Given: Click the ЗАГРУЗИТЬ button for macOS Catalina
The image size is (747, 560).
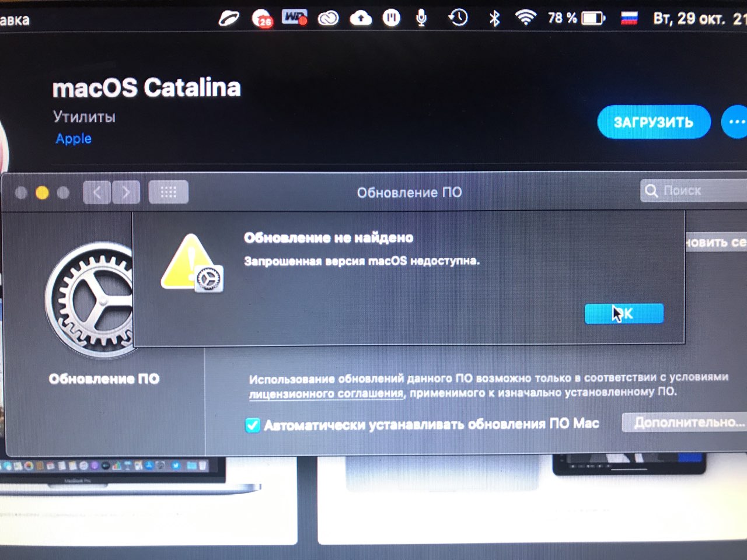Looking at the screenshot, I should pyautogui.click(x=654, y=122).
